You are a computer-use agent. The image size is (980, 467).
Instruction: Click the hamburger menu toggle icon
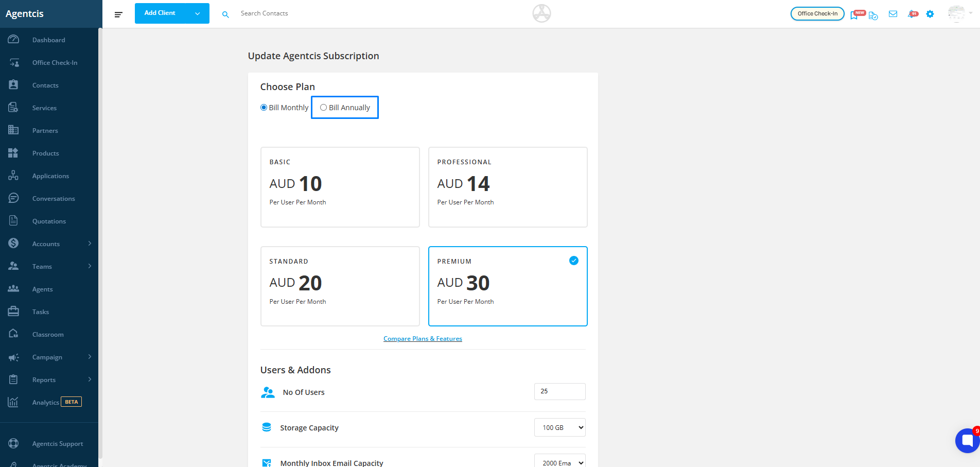118,14
